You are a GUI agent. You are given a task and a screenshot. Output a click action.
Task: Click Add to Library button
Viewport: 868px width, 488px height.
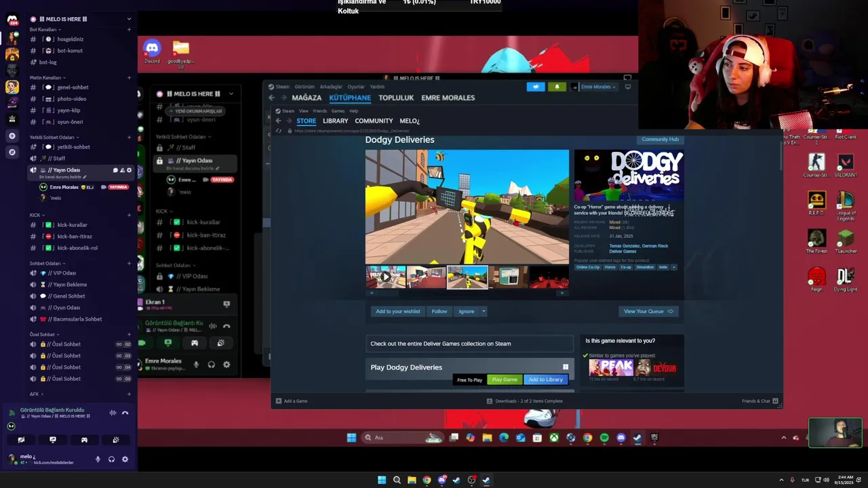pos(546,380)
